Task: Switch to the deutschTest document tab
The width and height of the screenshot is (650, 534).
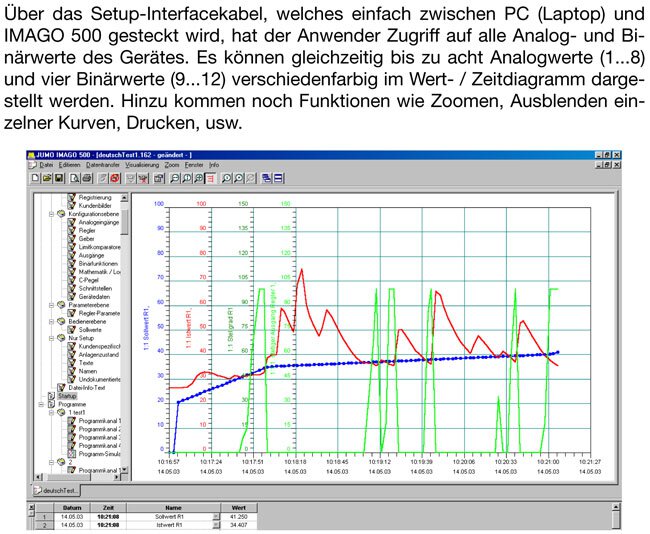Action: [60, 490]
